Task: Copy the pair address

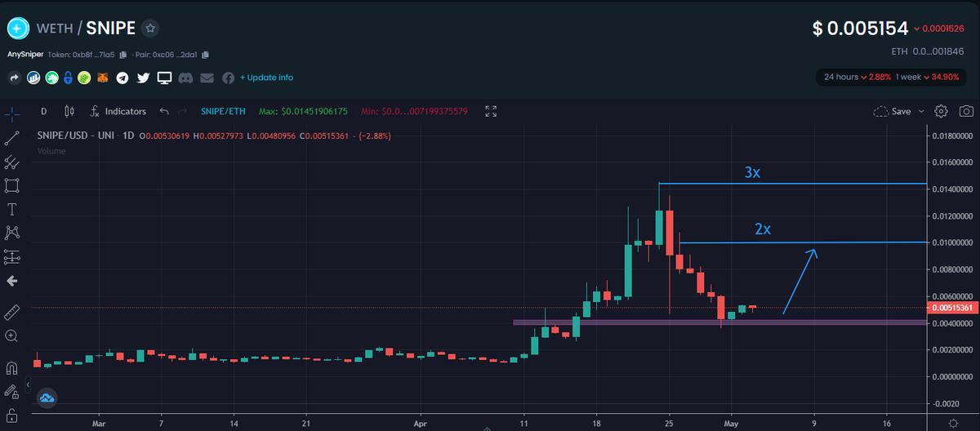Action: point(206,55)
